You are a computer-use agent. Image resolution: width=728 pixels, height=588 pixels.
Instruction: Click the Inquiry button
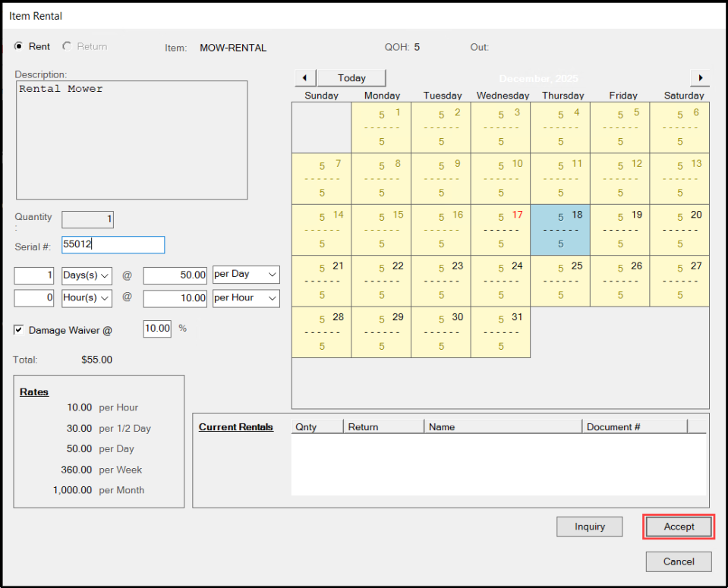click(589, 527)
